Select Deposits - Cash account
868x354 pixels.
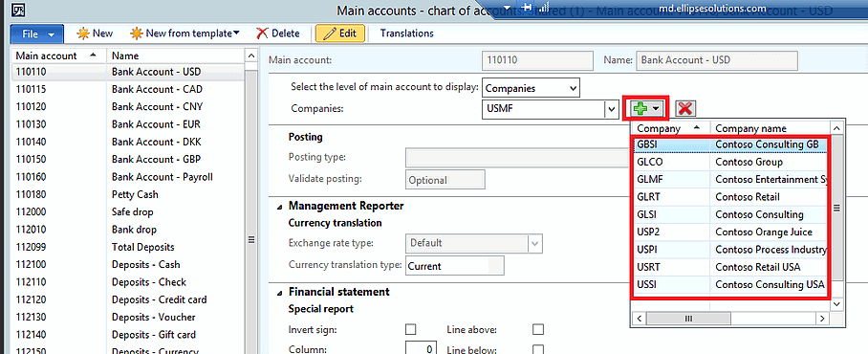click(x=127, y=265)
